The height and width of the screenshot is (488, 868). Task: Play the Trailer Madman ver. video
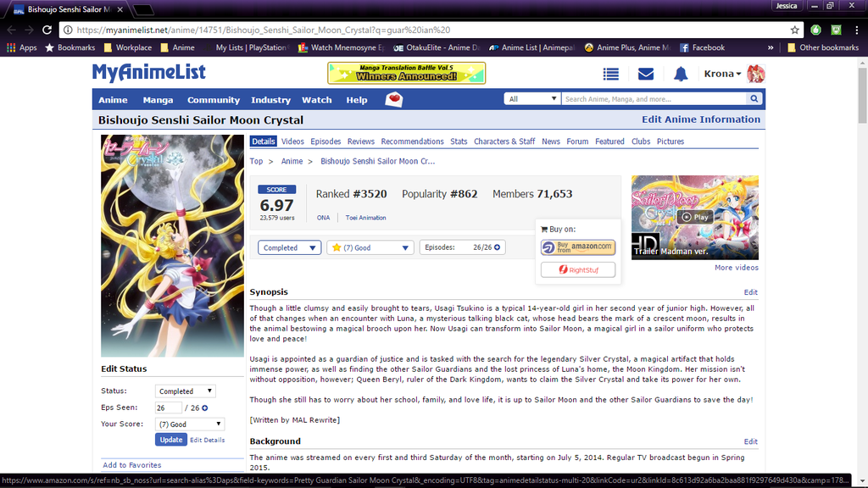[695, 218]
